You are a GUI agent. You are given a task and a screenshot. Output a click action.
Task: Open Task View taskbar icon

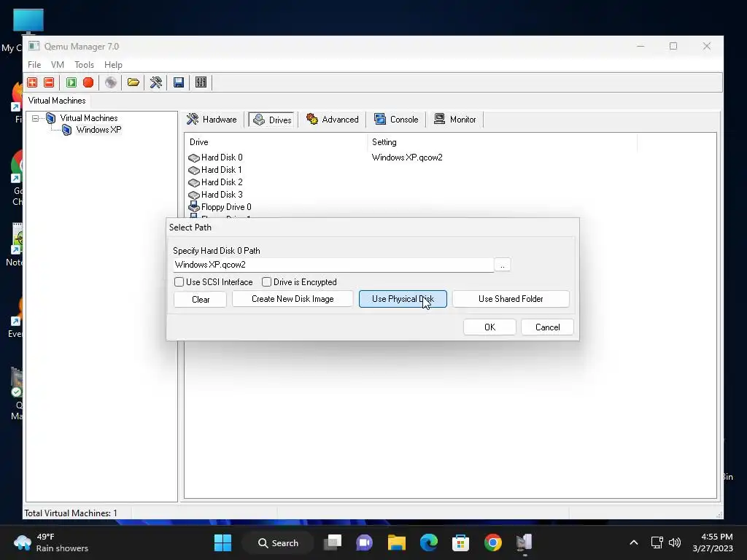333,542
